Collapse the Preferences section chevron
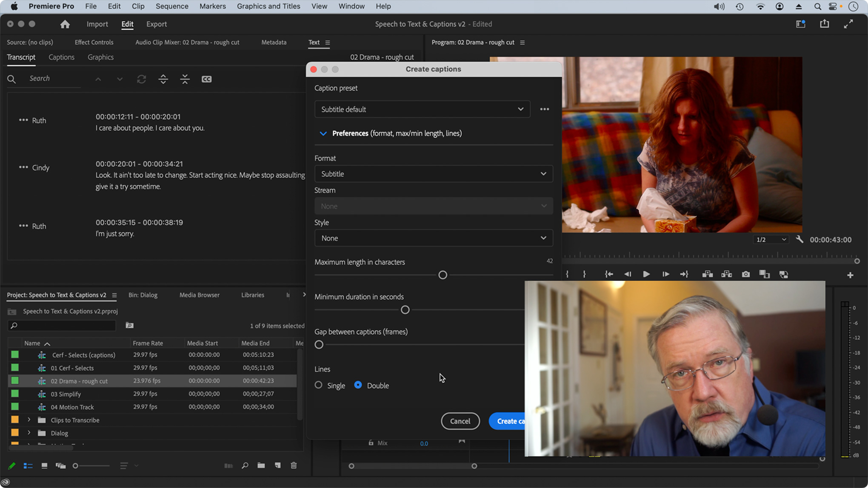868x488 pixels. point(323,133)
